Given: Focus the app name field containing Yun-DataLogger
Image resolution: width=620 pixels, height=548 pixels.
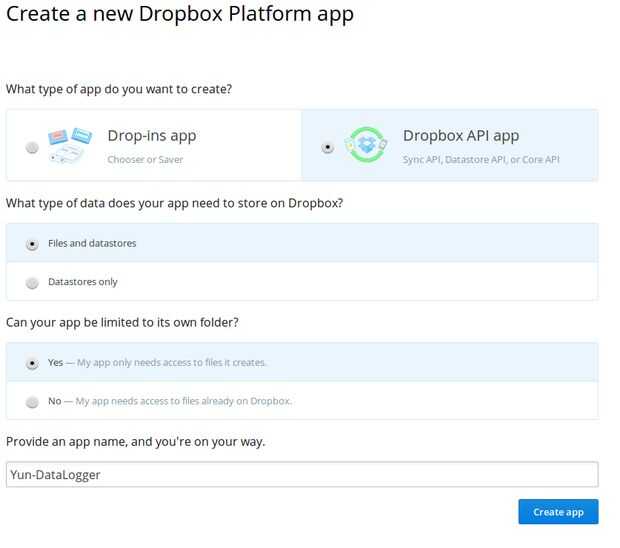Looking at the screenshot, I should tap(301, 474).
